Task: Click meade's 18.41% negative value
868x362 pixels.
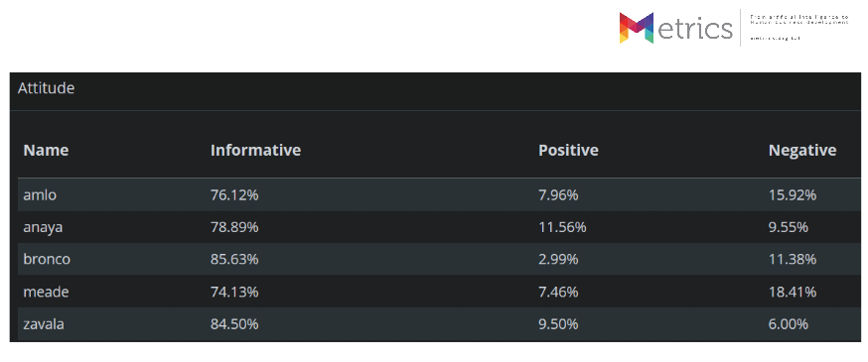Action: 793,292
